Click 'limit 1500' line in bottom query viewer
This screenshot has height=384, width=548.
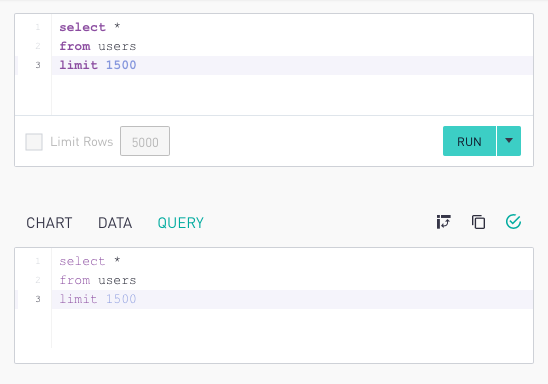(98, 299)
